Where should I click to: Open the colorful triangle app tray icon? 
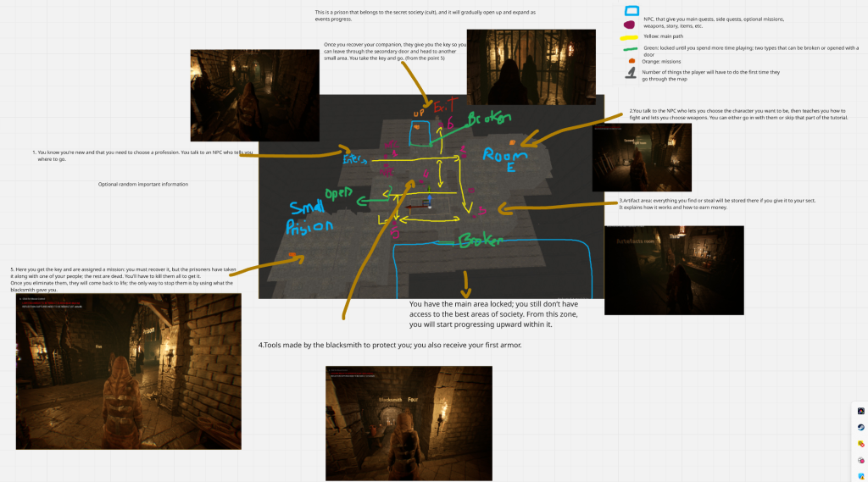coord(860,412)
